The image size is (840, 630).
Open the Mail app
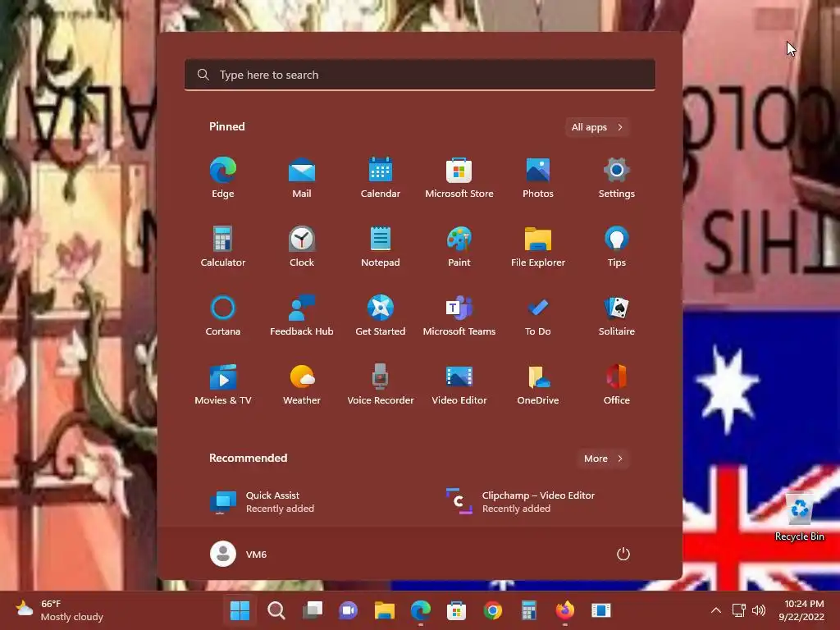click(x=302, y=178)
